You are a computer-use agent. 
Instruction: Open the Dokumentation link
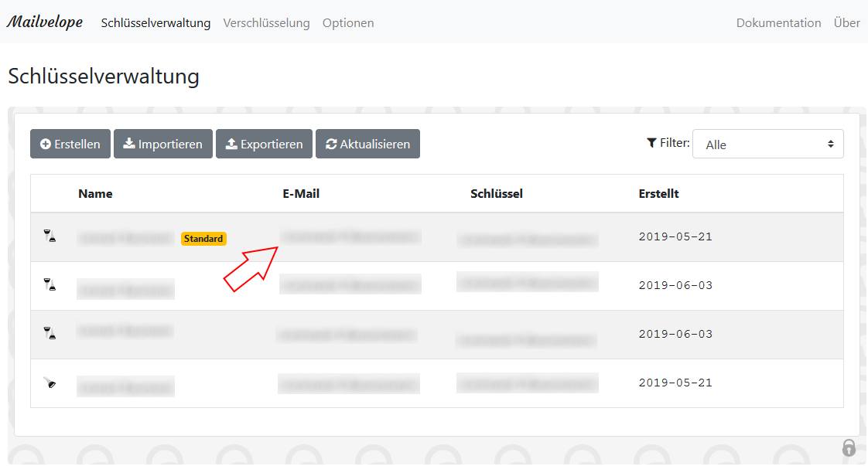point(778,22)
